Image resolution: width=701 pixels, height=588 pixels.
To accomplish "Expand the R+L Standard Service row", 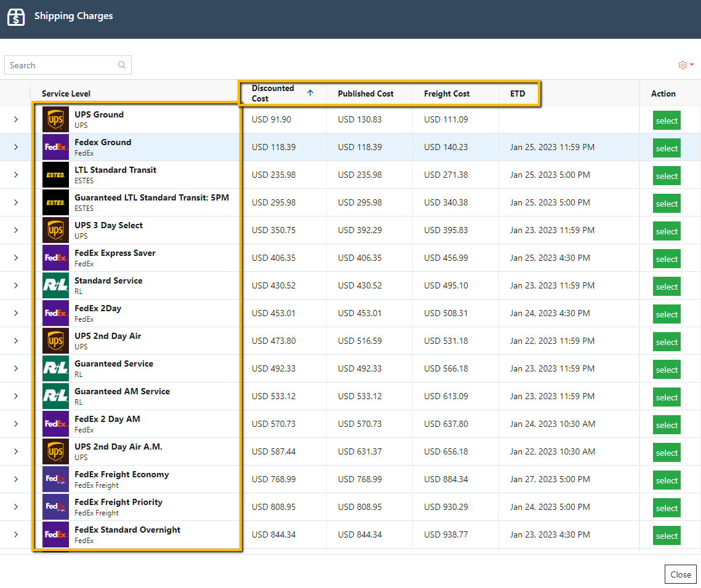I will 15,285.
